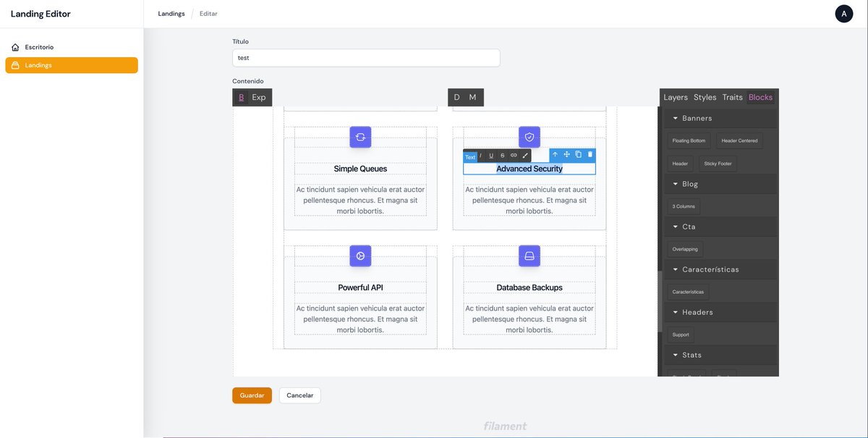This screenshot has width=868, height=438.
Task: Collapse the Características block category
Action: coord(720,269)
